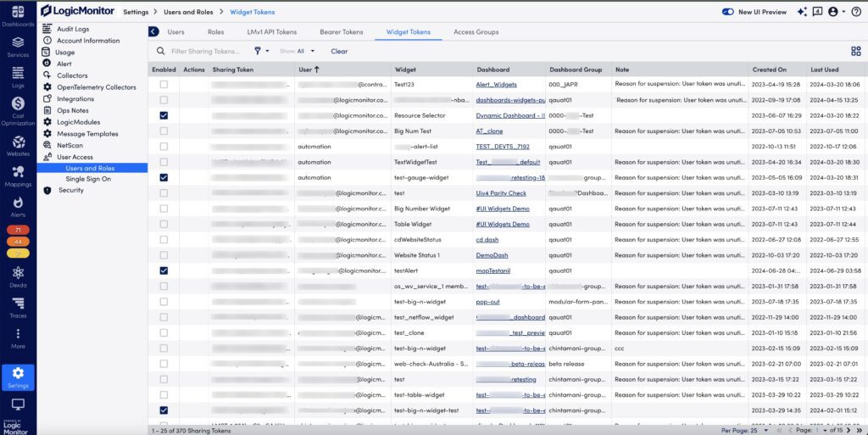This screenshot has height=435, width=868.
Task: Open the column grid settings icon
Action: pos(856,51)
